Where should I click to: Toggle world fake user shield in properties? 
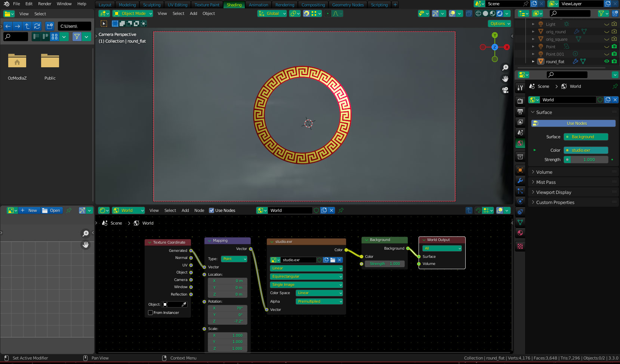click(600, 100)
